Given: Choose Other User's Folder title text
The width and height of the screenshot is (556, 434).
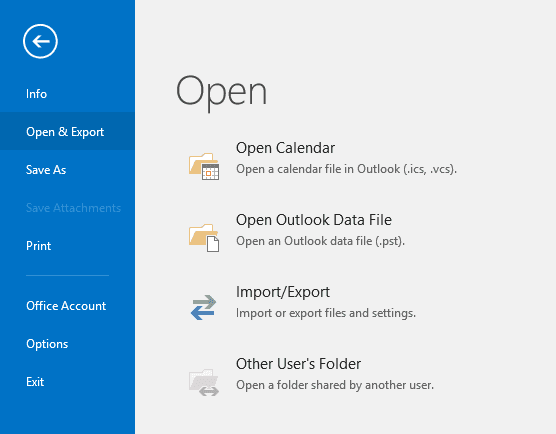Looking at the screenshot, I should [x=299, y=364].
